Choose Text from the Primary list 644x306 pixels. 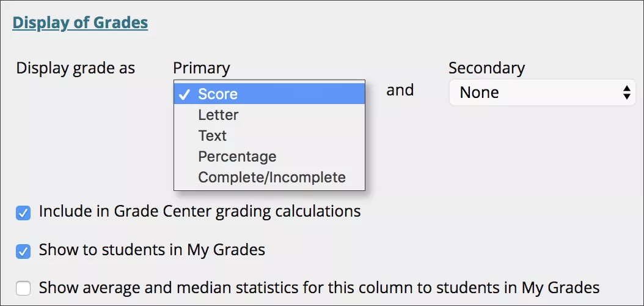pyautogui.click(x=212, y=136)
